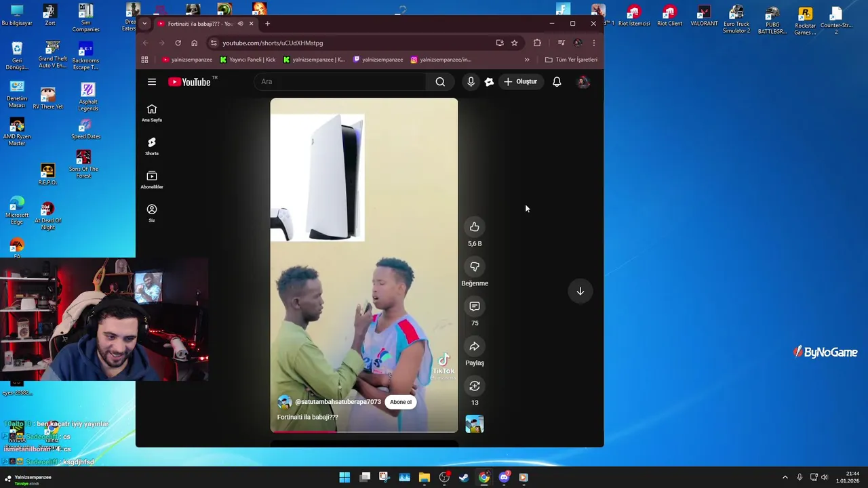Open the YouTube hamburger guide menu

[152, 81]
